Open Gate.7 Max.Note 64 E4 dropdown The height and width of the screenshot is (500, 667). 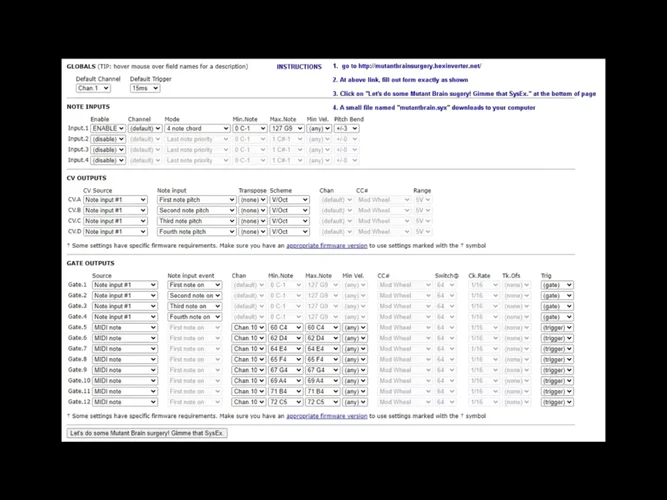(x=322, y=349)
